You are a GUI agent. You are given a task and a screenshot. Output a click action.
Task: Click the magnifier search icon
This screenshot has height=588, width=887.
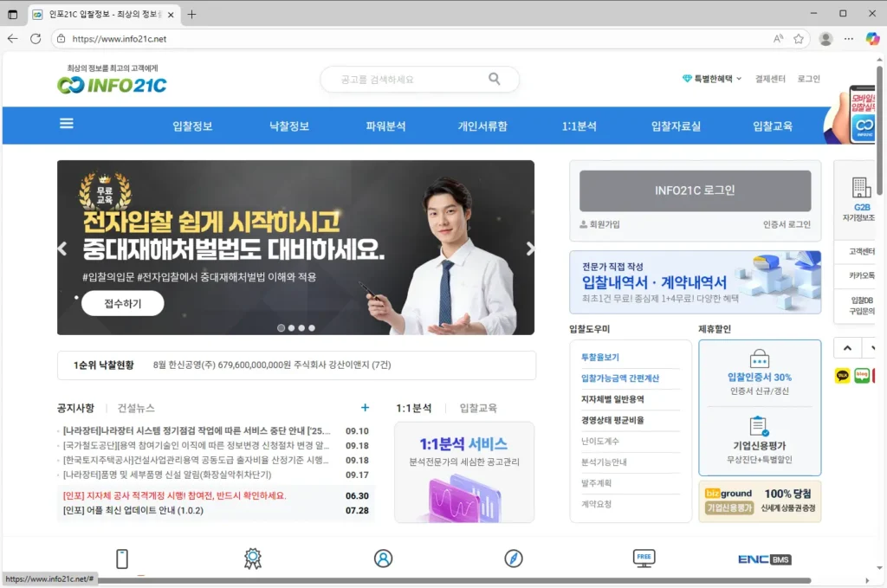(x=495, y=79)
